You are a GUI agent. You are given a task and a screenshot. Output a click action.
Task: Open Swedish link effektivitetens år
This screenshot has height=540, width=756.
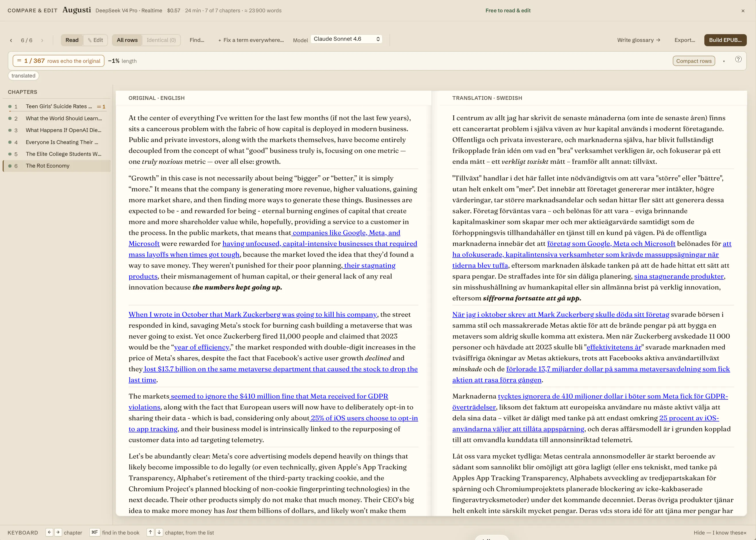(614, 347)
